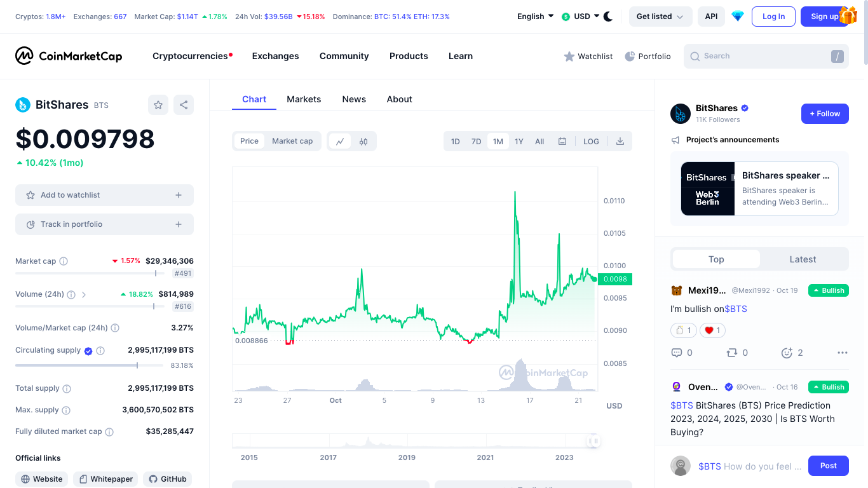
Task: Click the CoinMarketCap logo
Action: [x=69, y=56]
